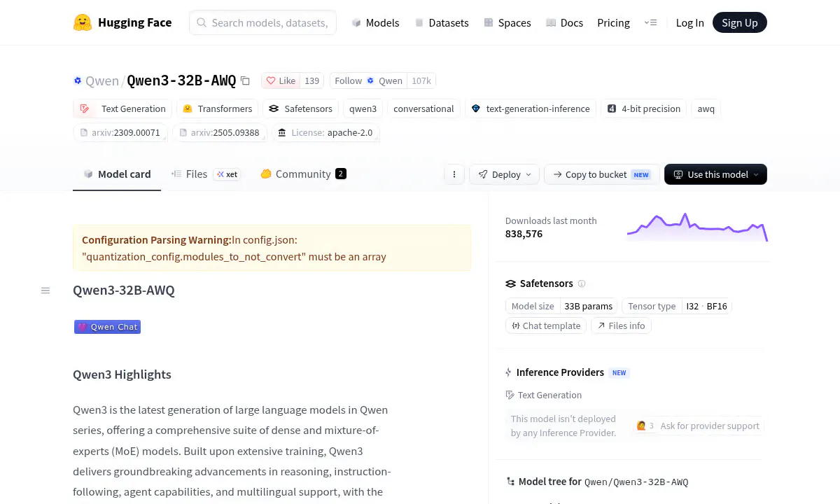Open the Files info button
The width and height of the screenshot is (840, 504).
click(622, 325)
